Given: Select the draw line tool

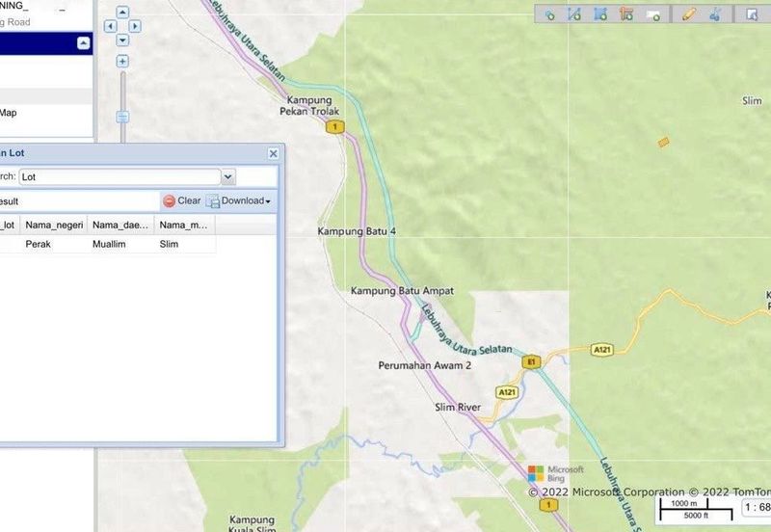Looking at the screenshot, I should (574, 14).
